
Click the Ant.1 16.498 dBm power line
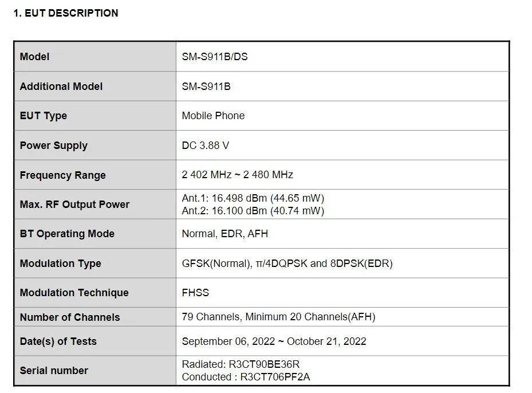point(253,198)
